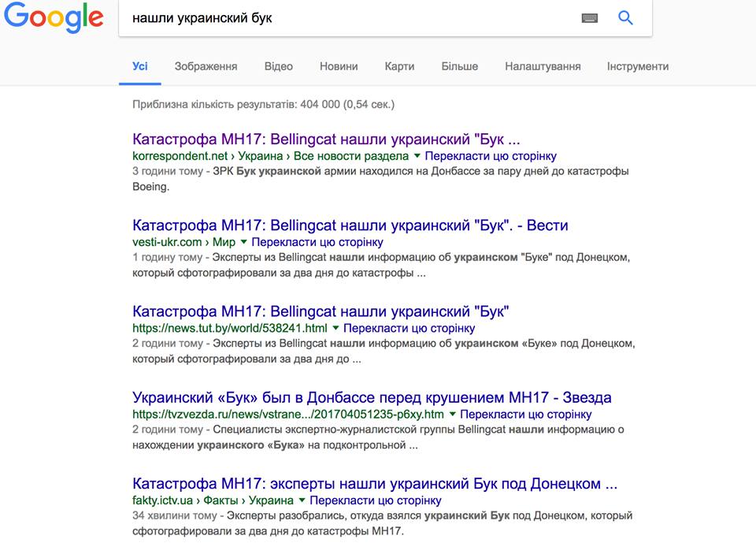Click the snippet starting '3 години тому'

tap(380, 179)
